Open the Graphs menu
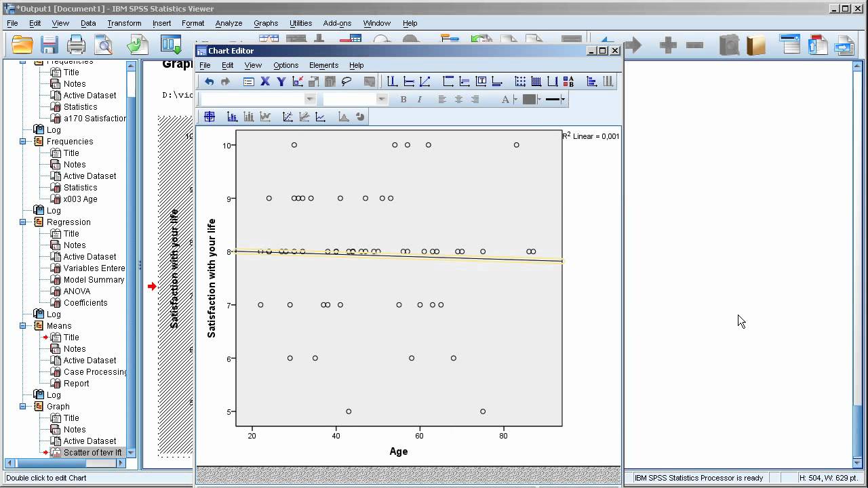The height and width of the screenshot is (488, 868). [266, 23]
